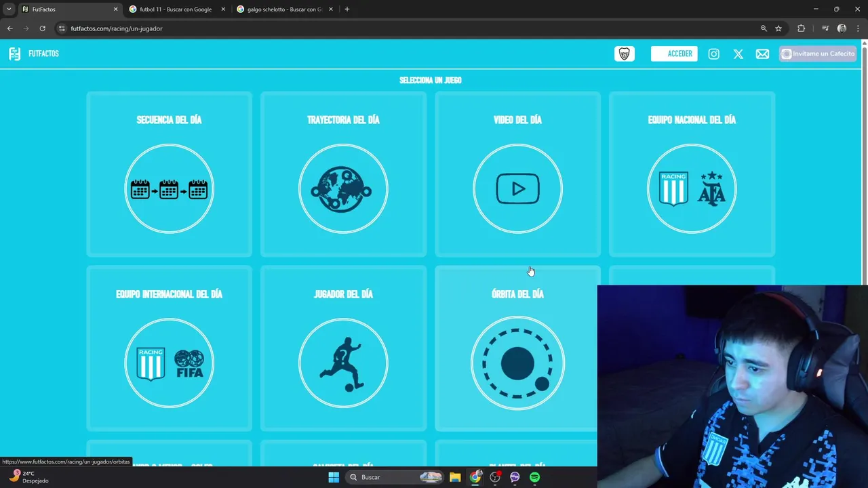Click the email envelope icon

click(x=762, y=54)
